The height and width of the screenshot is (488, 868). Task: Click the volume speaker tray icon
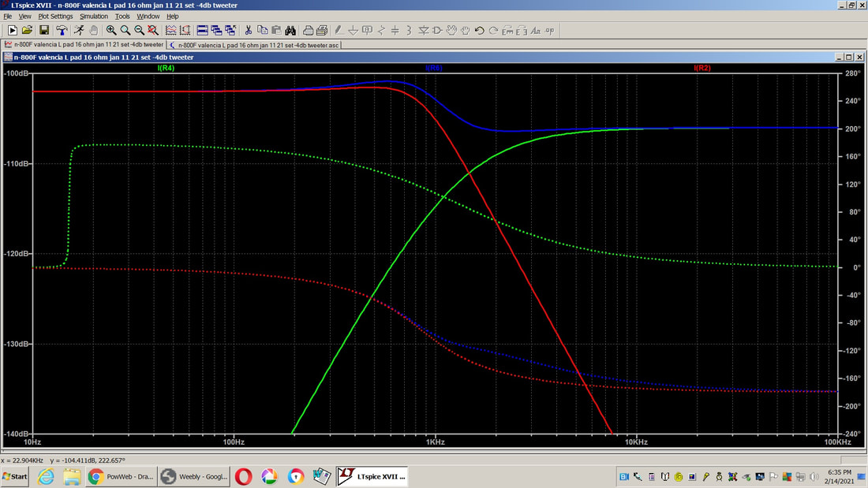point(814,476)
